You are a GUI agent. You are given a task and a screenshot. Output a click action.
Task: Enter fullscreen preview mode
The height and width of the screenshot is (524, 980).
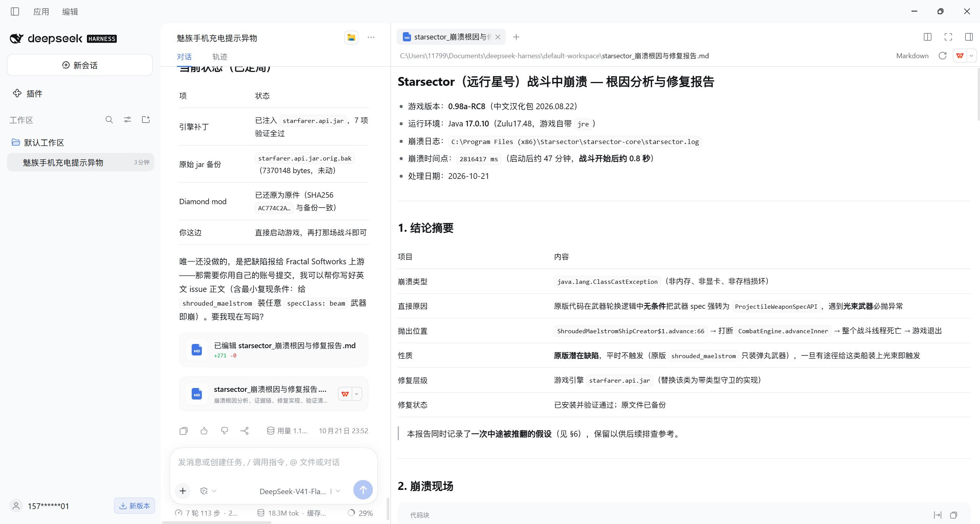point(948,37)
